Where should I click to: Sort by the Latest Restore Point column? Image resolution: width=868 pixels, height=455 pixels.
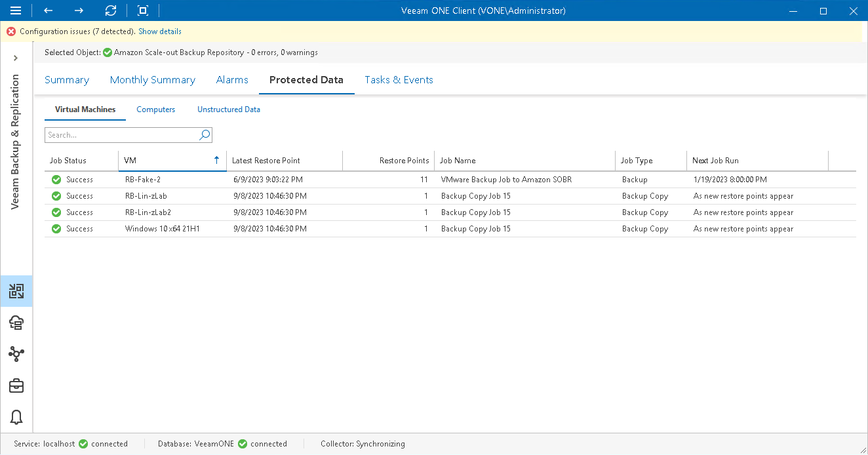[x=266, y=160]
